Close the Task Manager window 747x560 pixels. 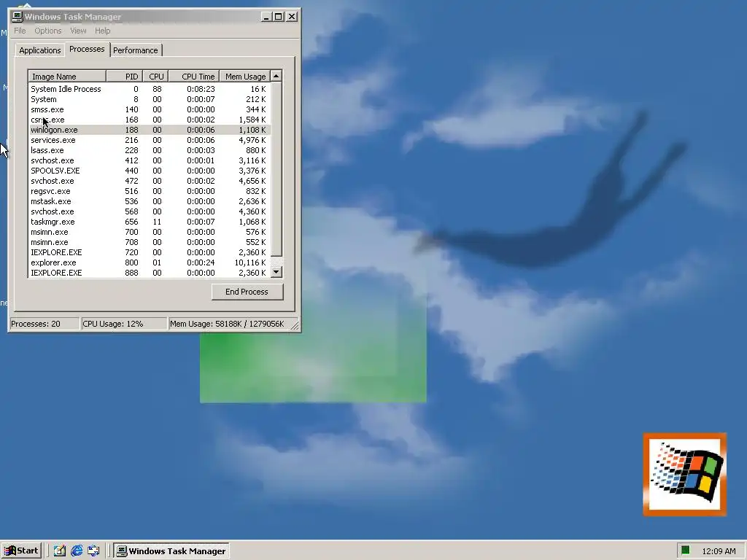pos(292,17)
